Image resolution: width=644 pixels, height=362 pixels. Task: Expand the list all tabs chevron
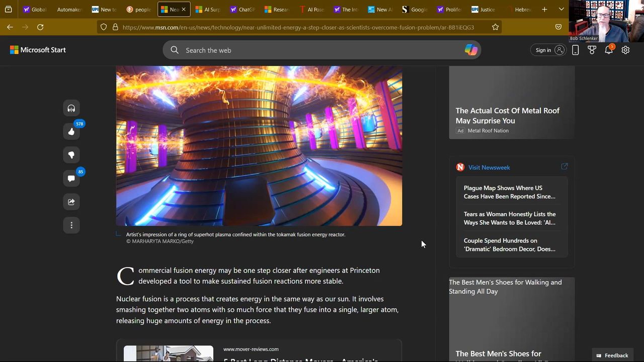pos(561,9)
